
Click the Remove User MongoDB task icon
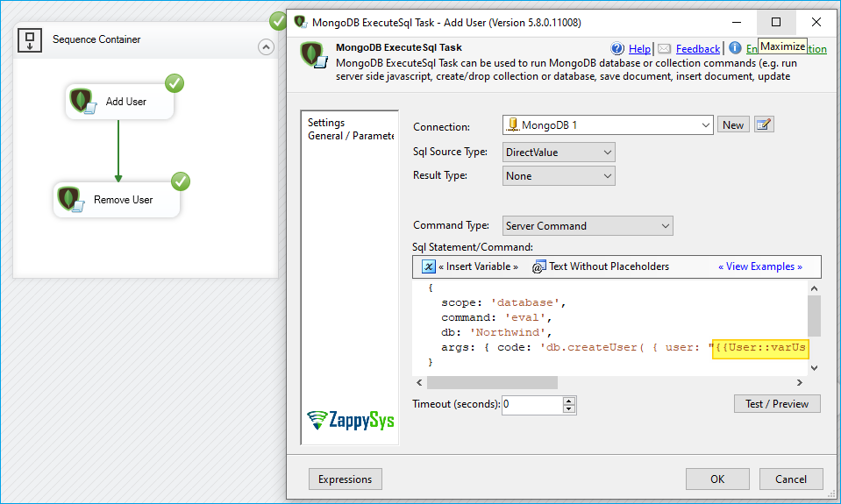(71, 200)
